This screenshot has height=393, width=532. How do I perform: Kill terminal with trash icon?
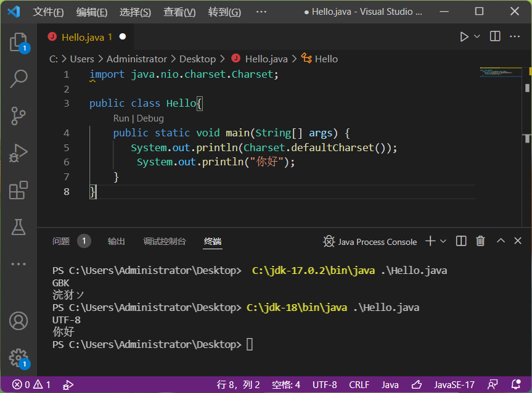click(x=480, y=241)
